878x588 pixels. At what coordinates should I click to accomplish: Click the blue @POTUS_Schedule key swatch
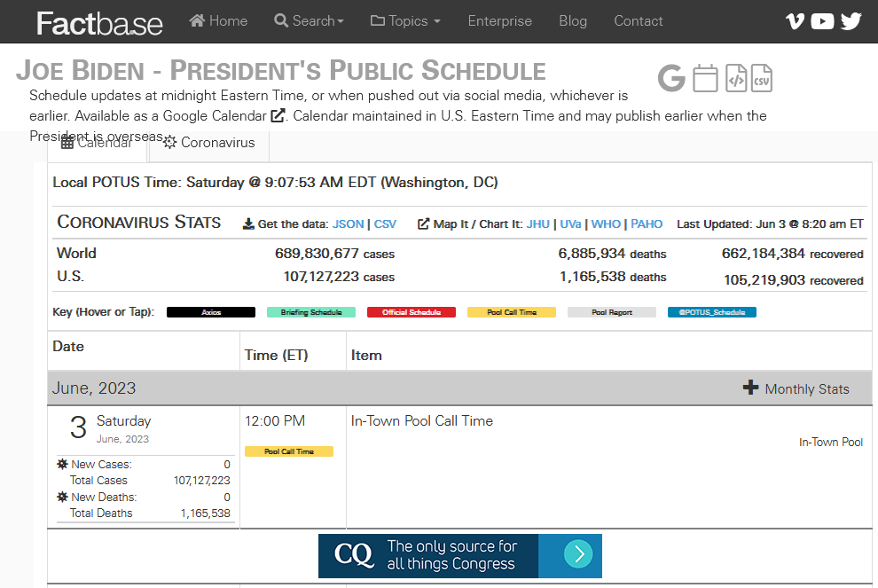[x=712, y=312]
